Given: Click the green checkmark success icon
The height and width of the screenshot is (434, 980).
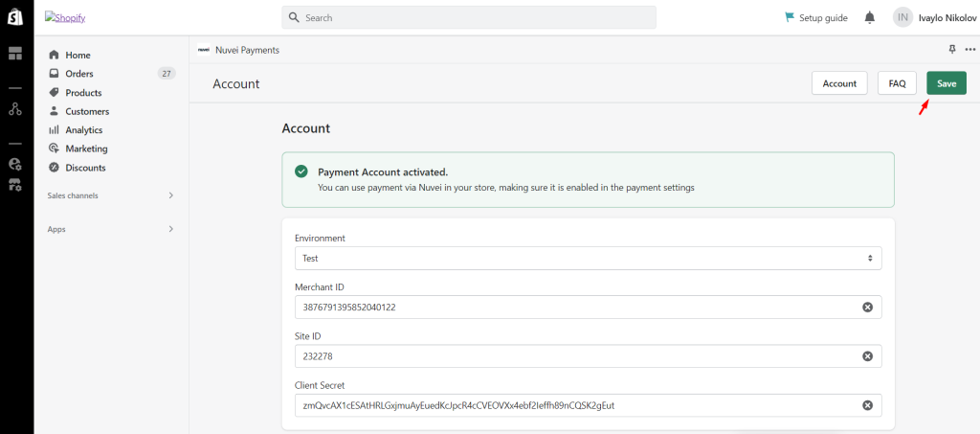Looking at the screenshot, I should 301,172.
